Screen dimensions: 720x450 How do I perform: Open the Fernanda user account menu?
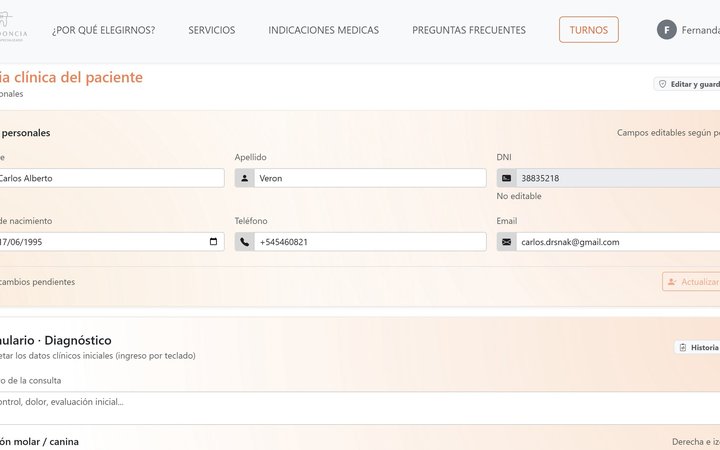pos(699,30)
